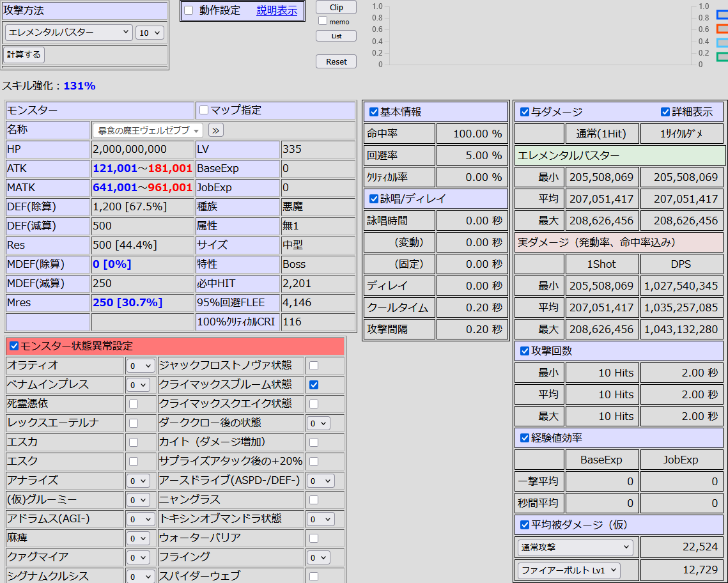728x583 pixels.
Task: Enable the レックスエーテルナ checkbox
Action: tap(134, 423)
